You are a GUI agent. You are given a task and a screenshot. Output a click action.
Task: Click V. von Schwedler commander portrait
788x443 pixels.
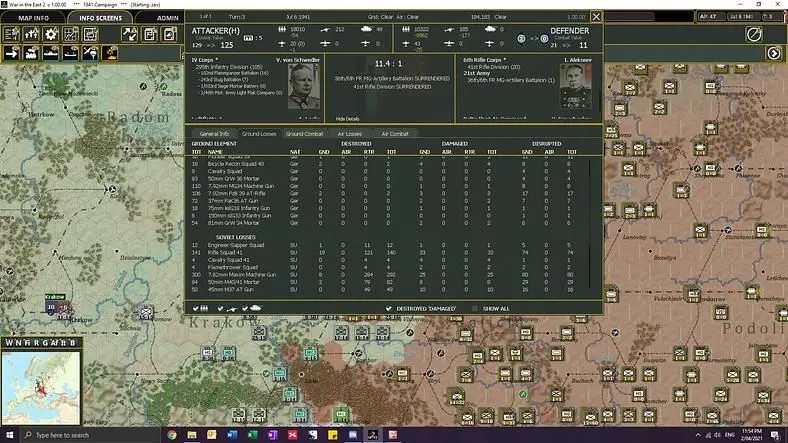pyautogui.click(x=304, y=86)
